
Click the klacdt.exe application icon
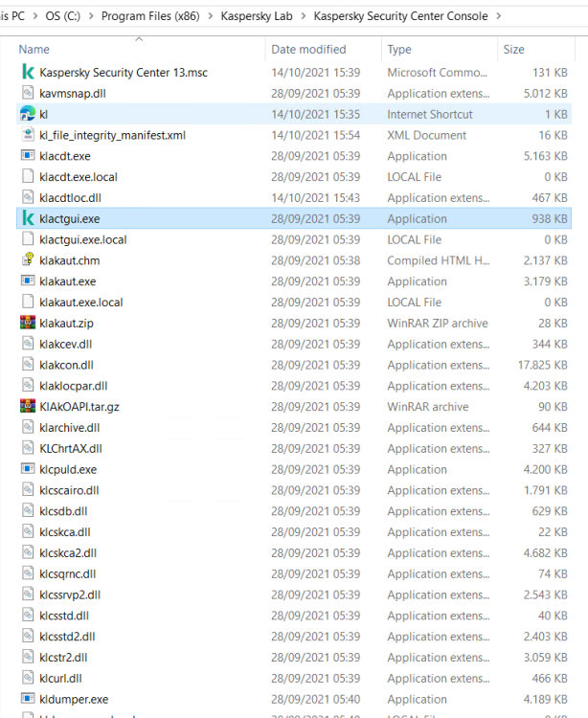[28, 156]
